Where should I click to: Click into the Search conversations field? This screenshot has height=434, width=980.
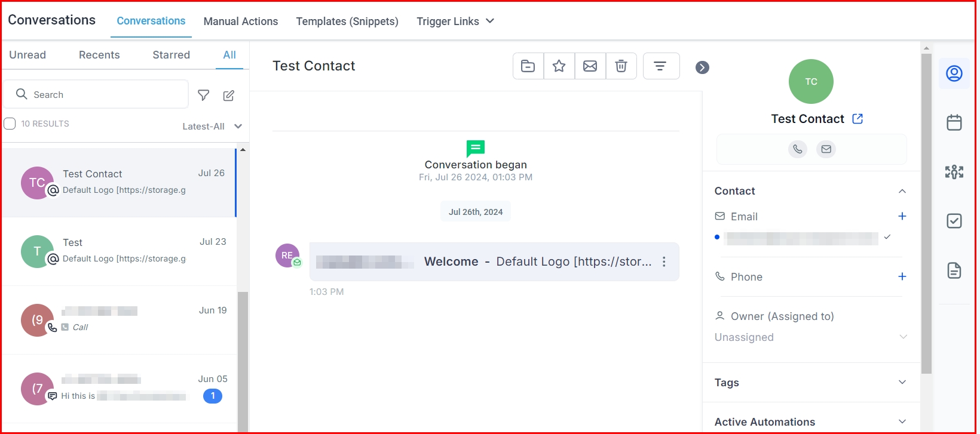pyautogui.click(x=96, y=94)
